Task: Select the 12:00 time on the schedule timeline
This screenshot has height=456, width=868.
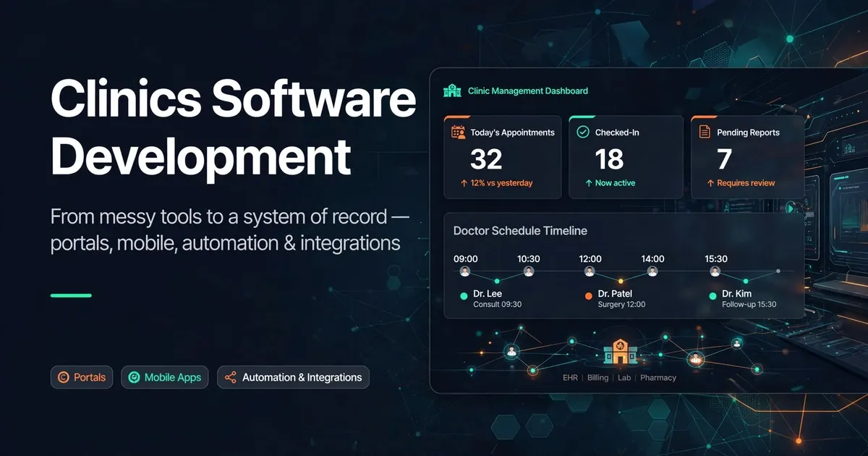Action: coord(590,258)
